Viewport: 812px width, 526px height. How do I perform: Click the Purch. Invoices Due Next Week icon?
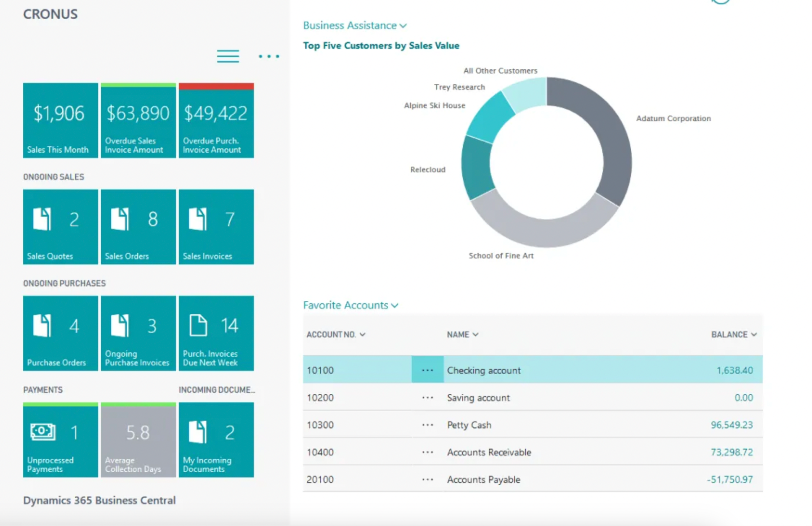tap(199, 324)
